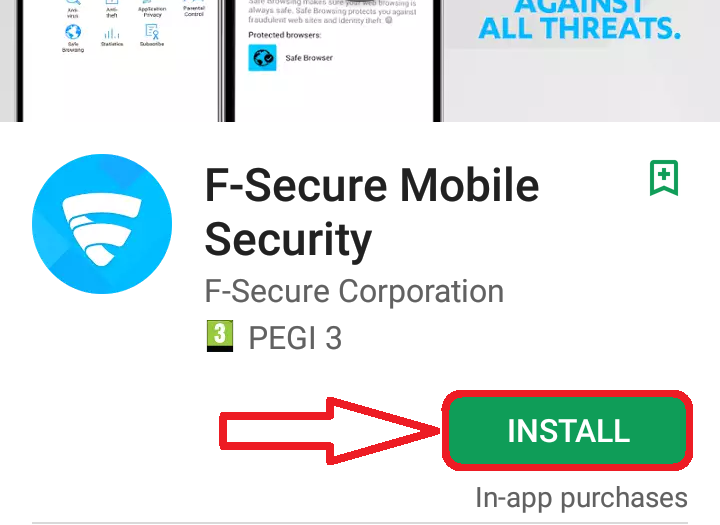This screenshot has width=720, height=525.
Task: Tap the Subscribe certificate icon
Action: tap(152, 32)
